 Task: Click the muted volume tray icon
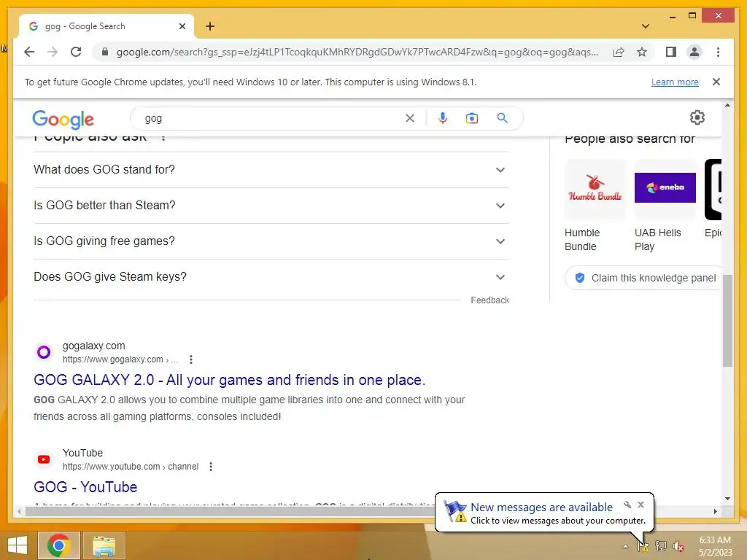click(678, 546)
